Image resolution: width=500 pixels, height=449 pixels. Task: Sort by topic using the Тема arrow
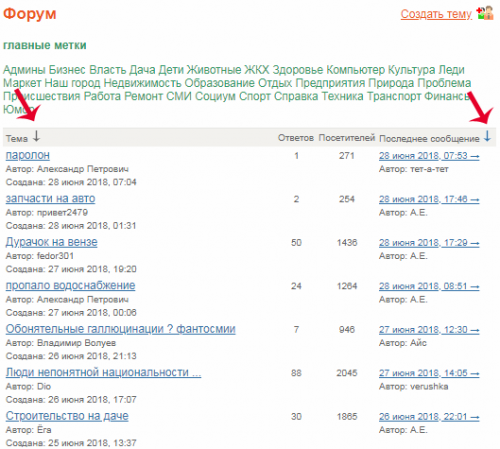[x=36, y=136]
